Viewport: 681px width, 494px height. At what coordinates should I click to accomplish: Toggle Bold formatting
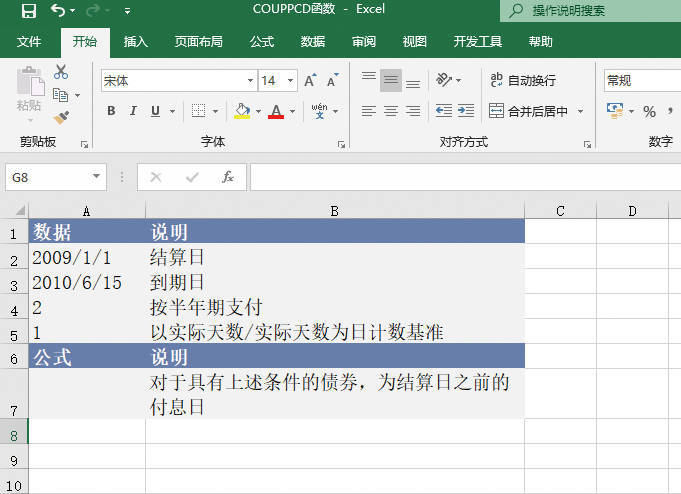111,111
